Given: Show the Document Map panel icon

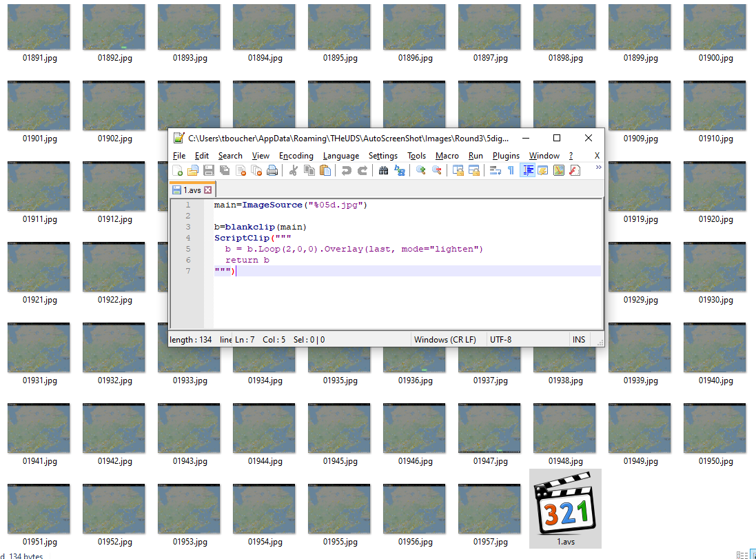Looking at the screenshot, I should [559, 170].
